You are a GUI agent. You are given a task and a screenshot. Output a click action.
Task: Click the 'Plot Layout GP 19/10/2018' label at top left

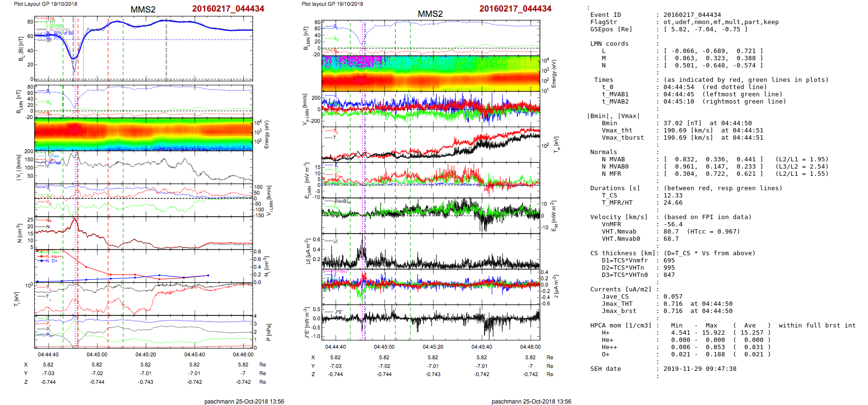45,4
